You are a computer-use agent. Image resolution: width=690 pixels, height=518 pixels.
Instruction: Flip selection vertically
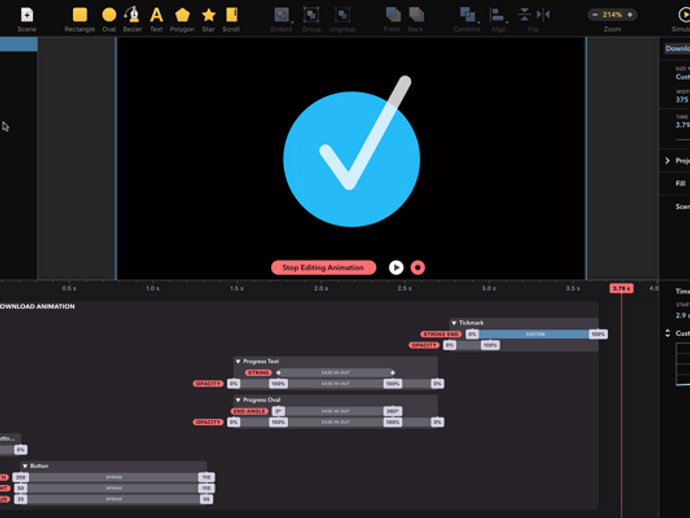click(524, 15)
